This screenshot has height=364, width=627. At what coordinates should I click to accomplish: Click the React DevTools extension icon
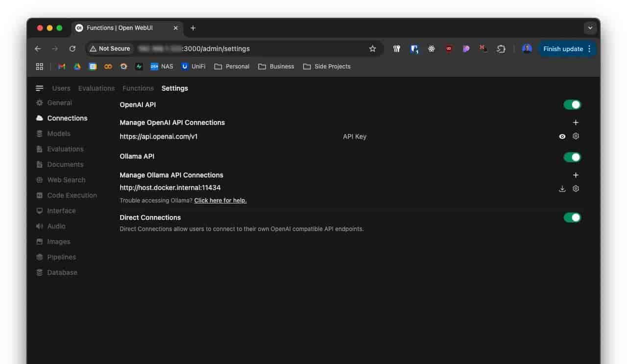pyautogui.click(x=432, y=49)
